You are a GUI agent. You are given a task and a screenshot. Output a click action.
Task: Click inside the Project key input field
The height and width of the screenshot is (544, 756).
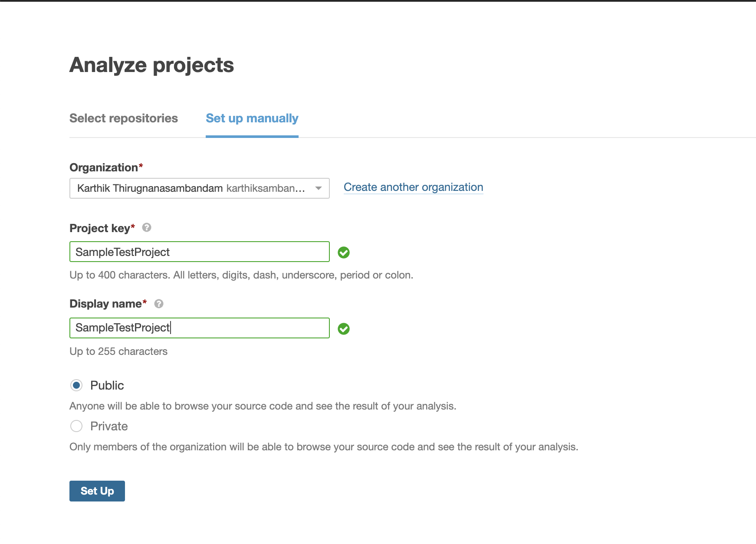199,252
